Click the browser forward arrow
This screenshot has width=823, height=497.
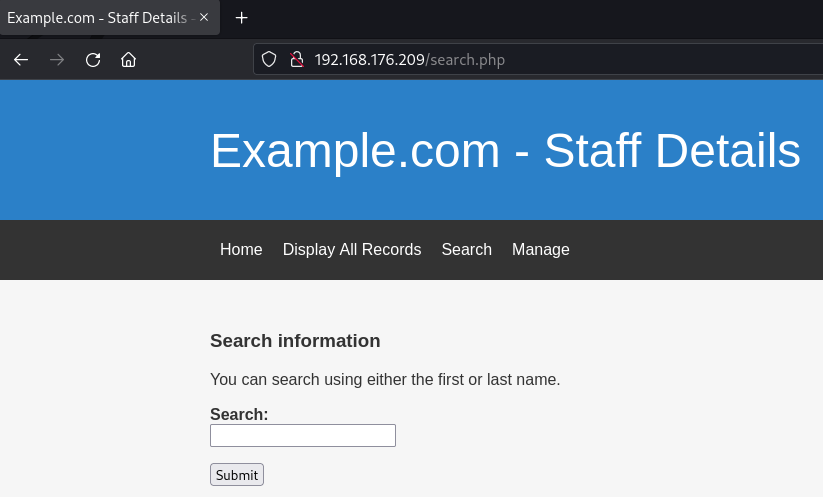pyautogui.click(x=57, y=60)
